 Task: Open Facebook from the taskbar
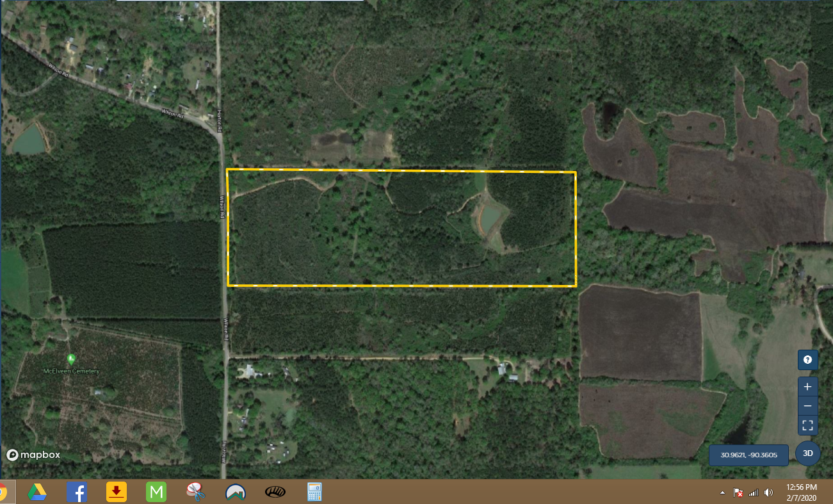coord(77,492)
